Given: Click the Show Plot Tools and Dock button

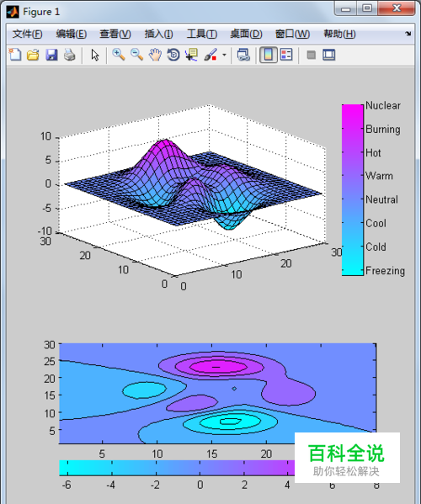Looking at the screenshot, I should [x=328, y=55].
